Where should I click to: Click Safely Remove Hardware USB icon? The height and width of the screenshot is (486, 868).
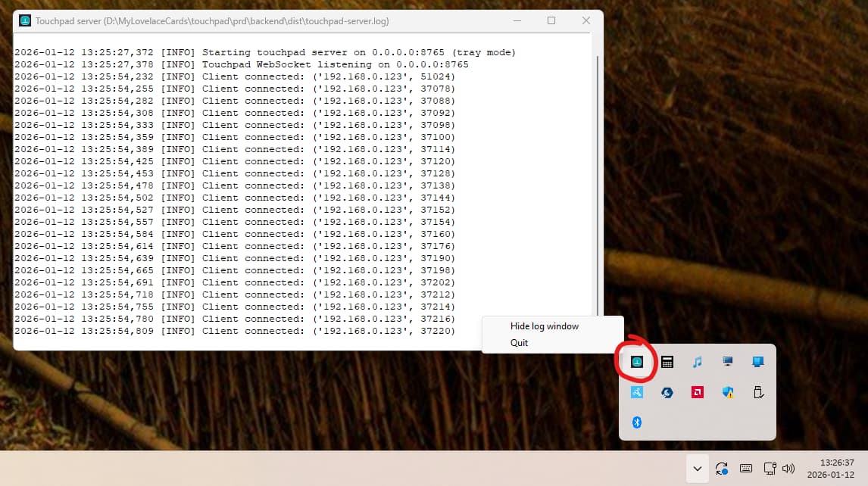click(x=758, y=392)
